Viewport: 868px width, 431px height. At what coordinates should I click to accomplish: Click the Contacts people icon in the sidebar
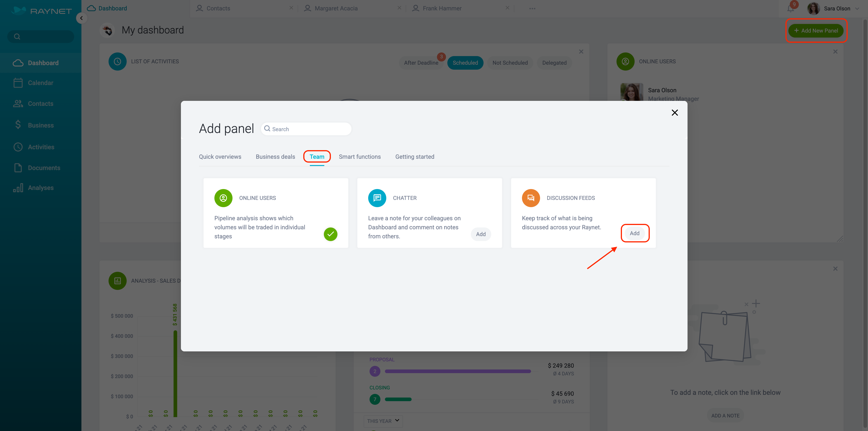point(18,104)
